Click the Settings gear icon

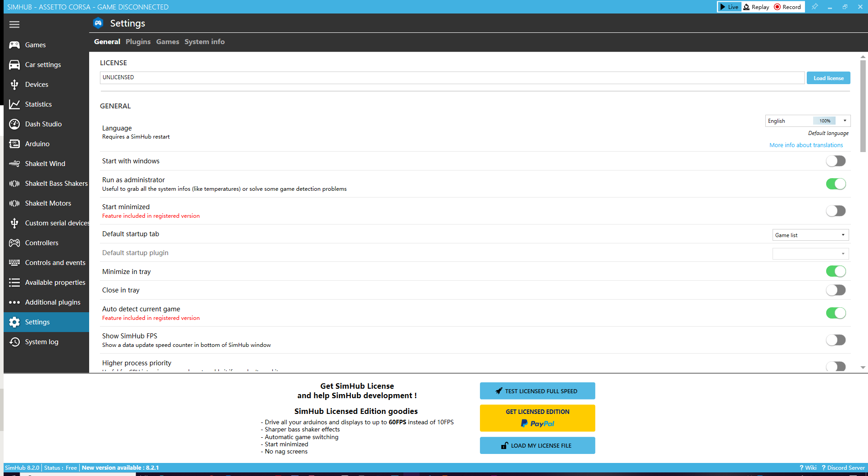[14, 322]
